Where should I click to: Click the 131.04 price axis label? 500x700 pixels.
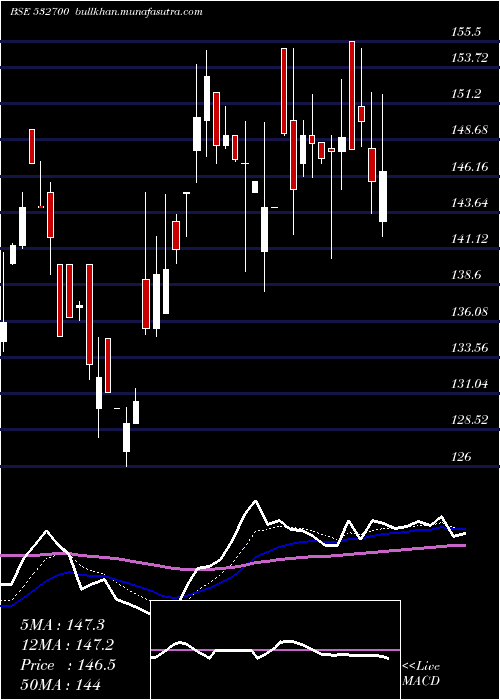tap(470, 384)
